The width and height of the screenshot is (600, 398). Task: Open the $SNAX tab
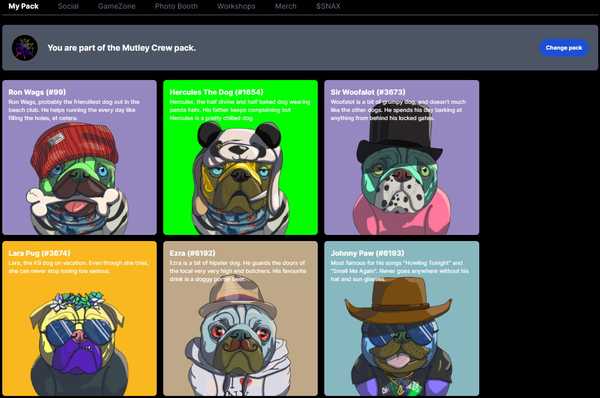pos(328,6)
